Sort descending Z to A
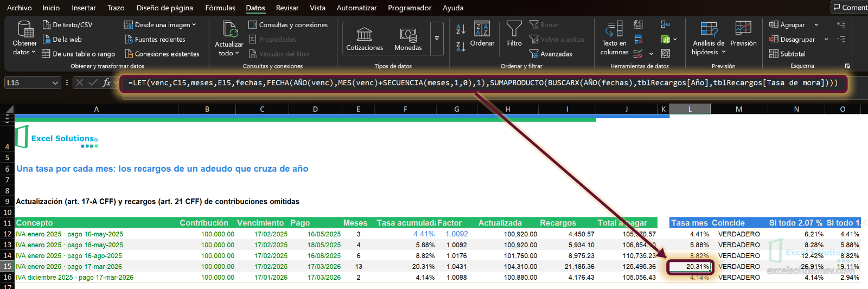868x289 pixels. point(461,47)
